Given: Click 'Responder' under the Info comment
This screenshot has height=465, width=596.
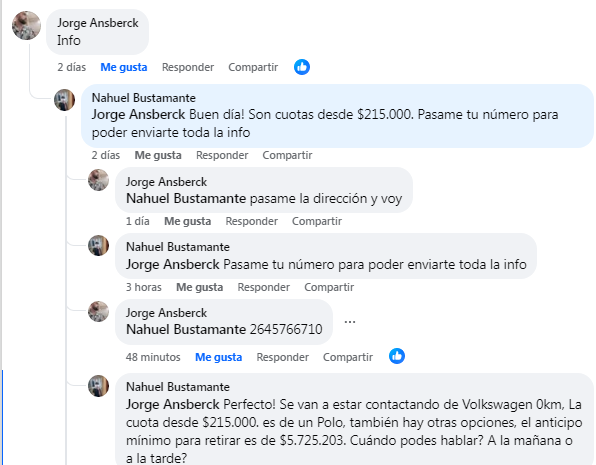Looking at the screenshot, I should (x=188, y=67).
